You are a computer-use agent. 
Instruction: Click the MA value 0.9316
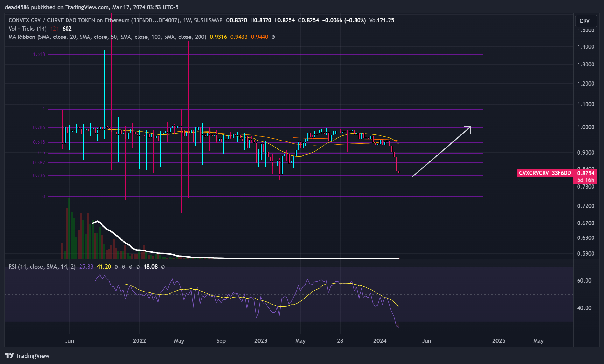218,37
